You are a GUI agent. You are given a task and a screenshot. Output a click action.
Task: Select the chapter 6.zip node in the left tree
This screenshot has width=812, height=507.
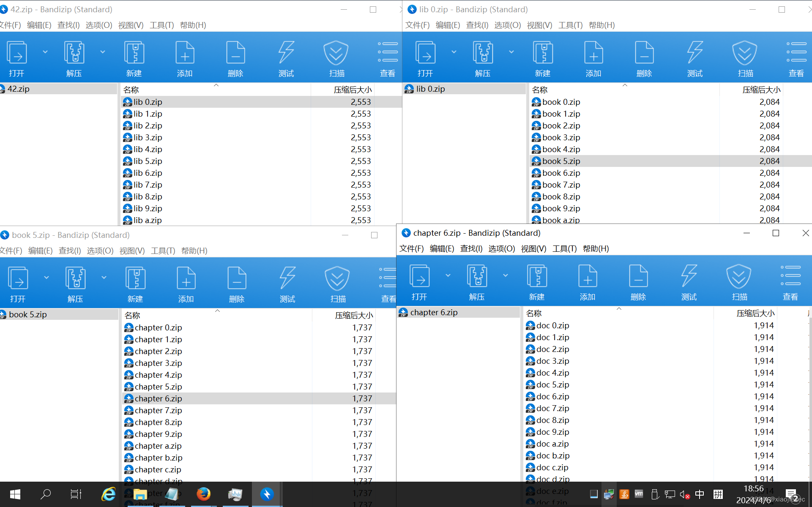pyautogui.click(x=434, y=312)
